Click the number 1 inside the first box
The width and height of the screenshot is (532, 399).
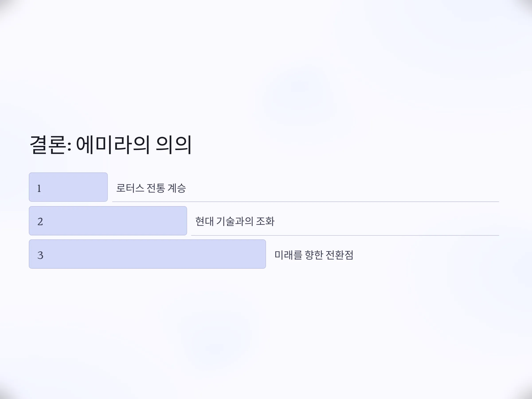pos(39,188)
